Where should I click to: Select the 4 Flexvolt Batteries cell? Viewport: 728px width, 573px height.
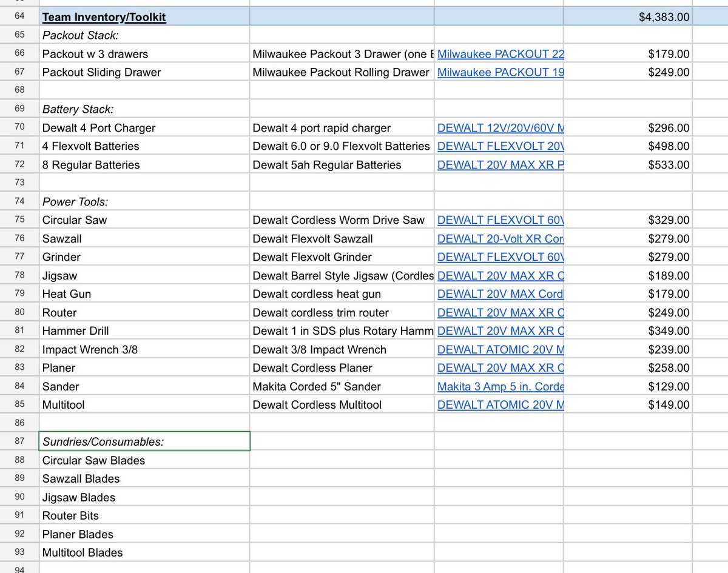144,146
